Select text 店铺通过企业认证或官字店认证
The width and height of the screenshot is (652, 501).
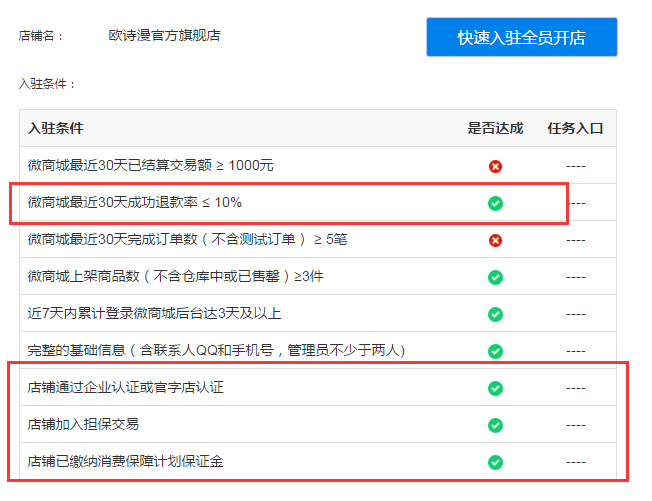(126, 387)
